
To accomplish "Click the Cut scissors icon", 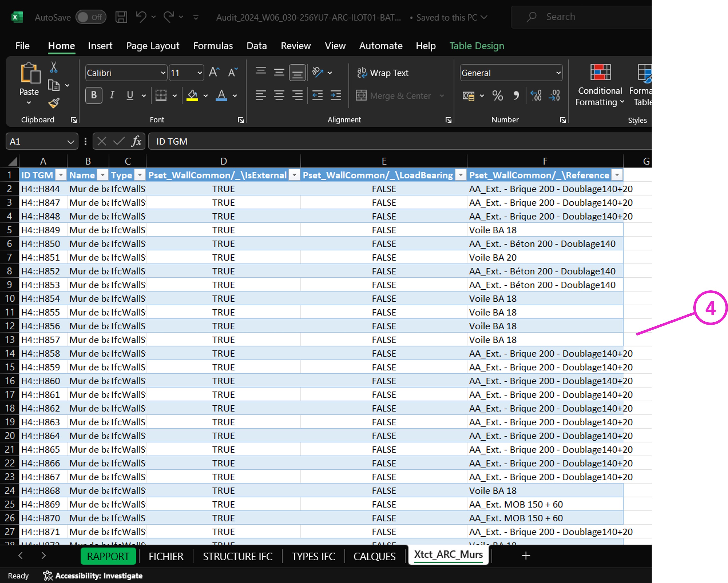I will pos(54,67).
